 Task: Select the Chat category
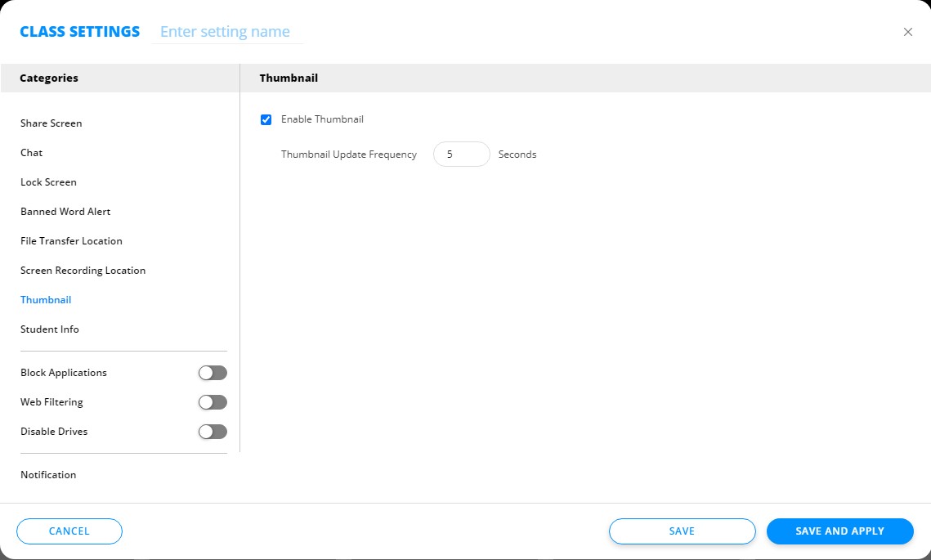coord(32,153)
